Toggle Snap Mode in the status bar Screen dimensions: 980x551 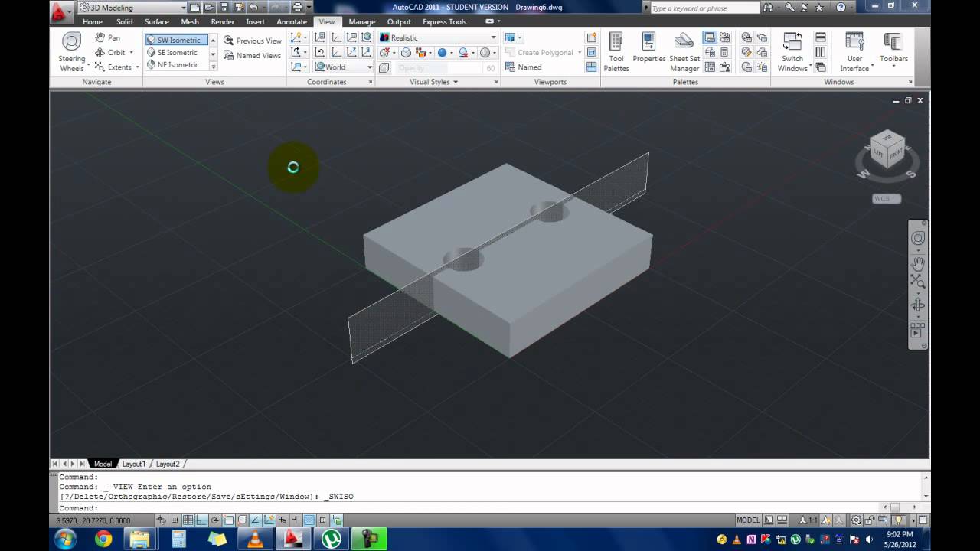click(175, 520)
